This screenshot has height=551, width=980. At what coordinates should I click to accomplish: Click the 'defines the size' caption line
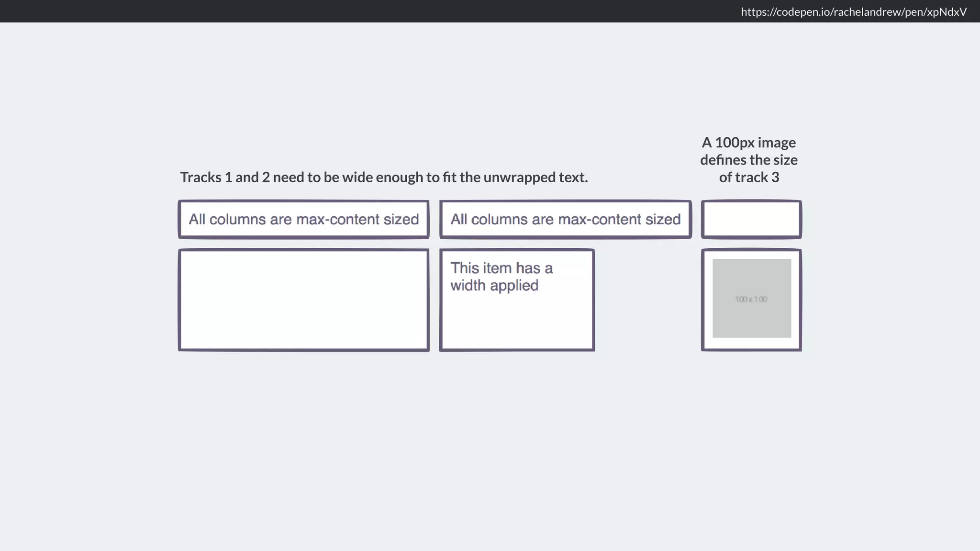(x=748, y=160)
